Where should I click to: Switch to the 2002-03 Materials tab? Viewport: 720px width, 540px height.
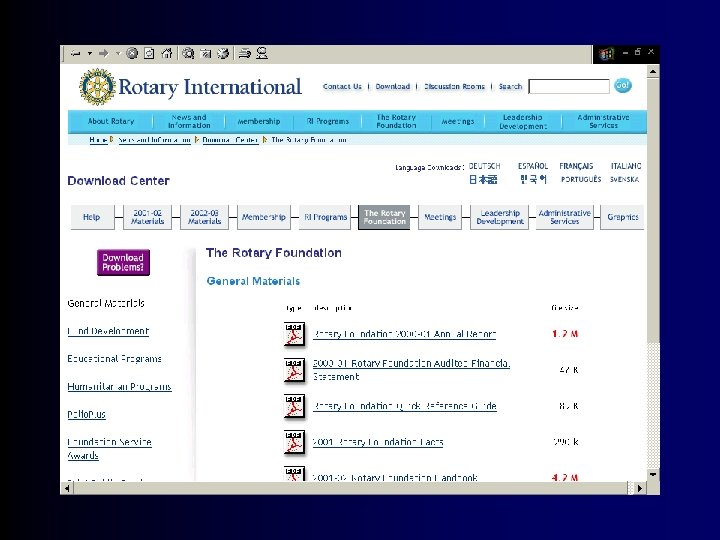[x=204, y=217]
